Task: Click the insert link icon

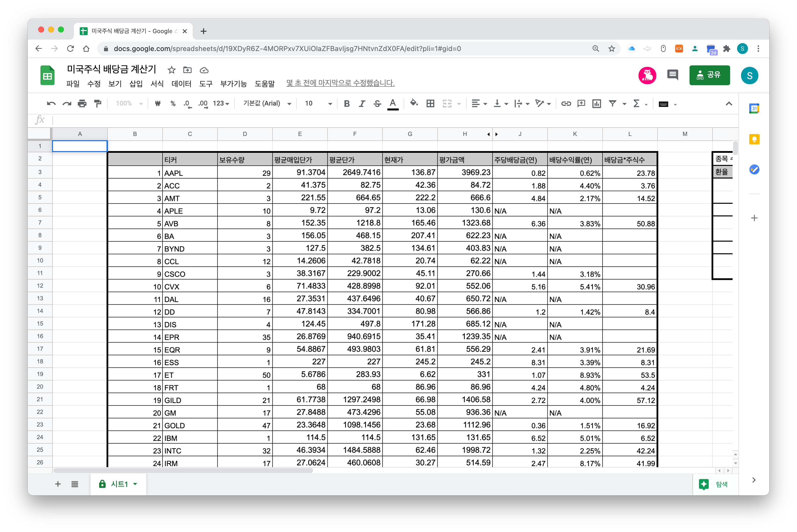Action: (566, 104)
